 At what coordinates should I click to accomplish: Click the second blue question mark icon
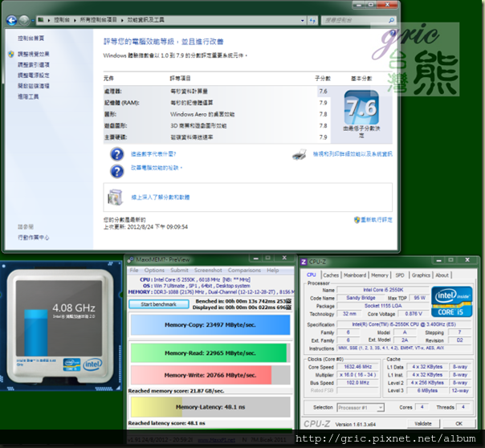pyautogui.click(x=117, y=171)
